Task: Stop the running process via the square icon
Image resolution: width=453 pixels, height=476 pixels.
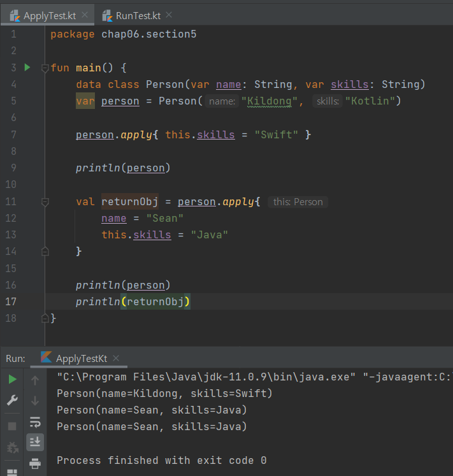Action: click(12, 426)
